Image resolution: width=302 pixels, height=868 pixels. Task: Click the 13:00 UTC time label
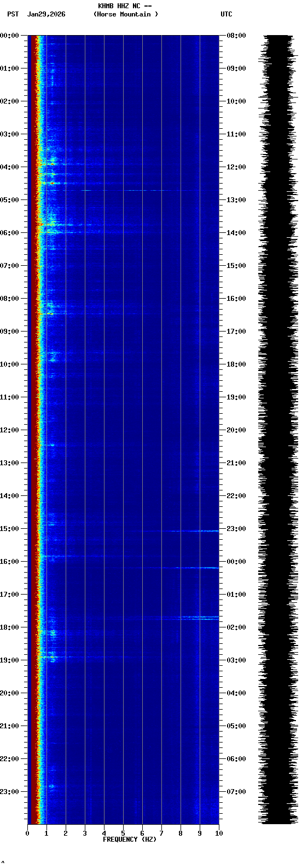(236, 200)
